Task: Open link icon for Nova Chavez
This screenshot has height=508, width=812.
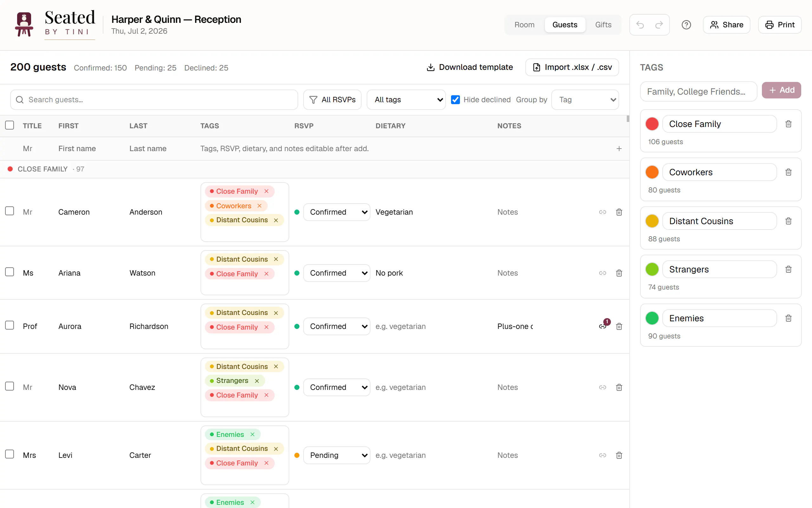Action: [603, 387]
